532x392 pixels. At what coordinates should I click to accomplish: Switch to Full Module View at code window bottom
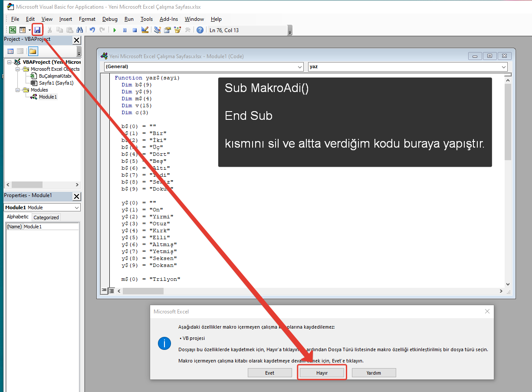[x=112, y=290]
